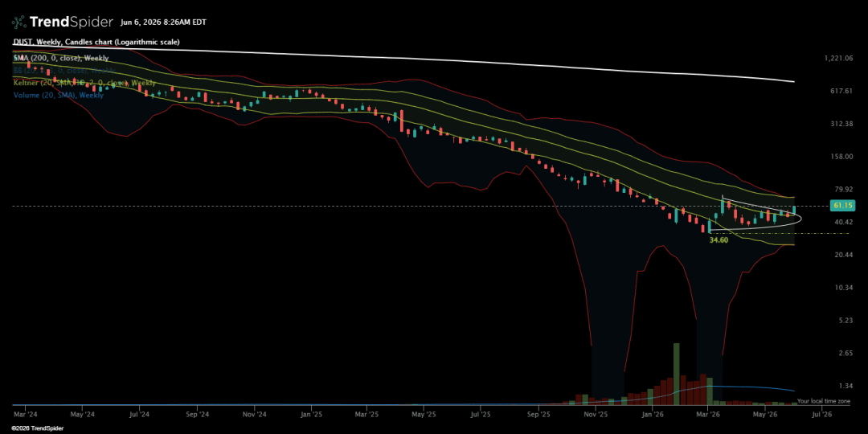The image size is (868, 434).
Task: Select the 'BB (20...' Bollinger Bands legend entry
Action: coord(64,70)
